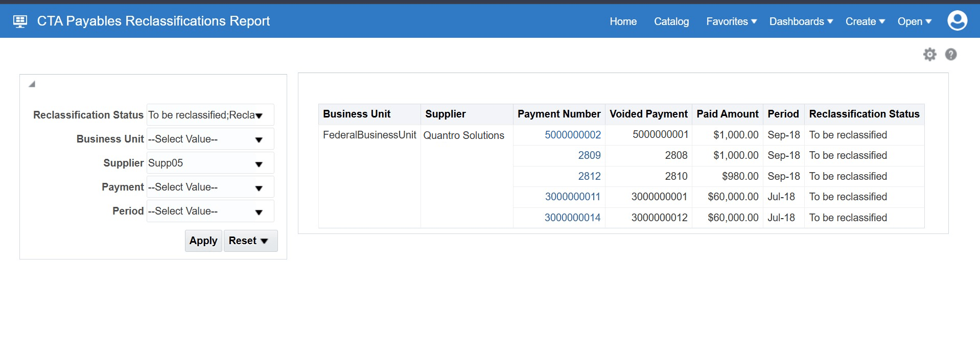Open the Catalog
Image resolution: width=980 pixels, height=354 pixels.
coord(671,21)
